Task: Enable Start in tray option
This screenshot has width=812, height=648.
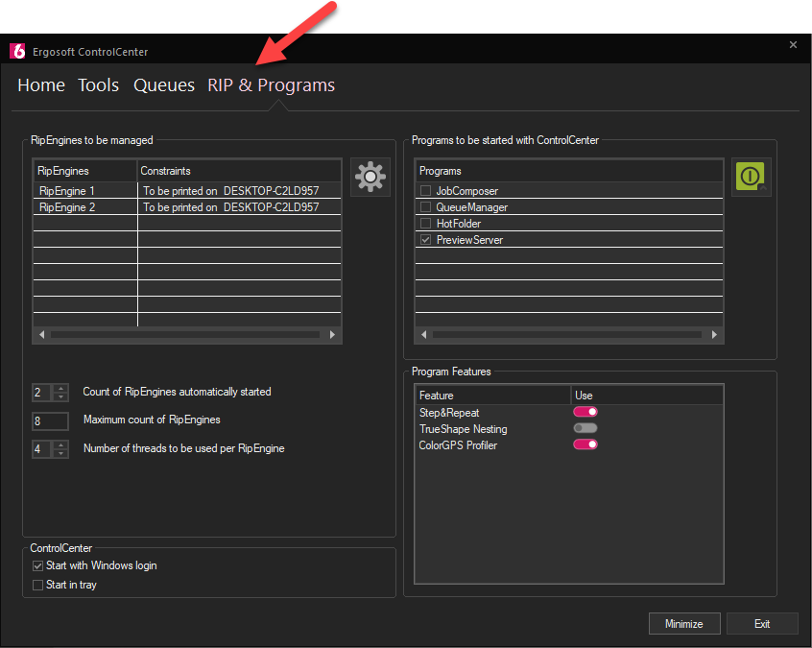Action: (x=37, y=585)
